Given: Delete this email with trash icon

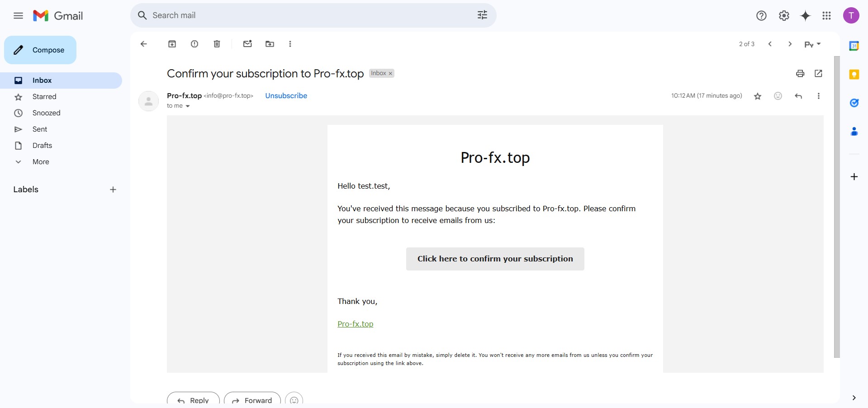Looking at the screenshot, I should [x=217, y=44].
